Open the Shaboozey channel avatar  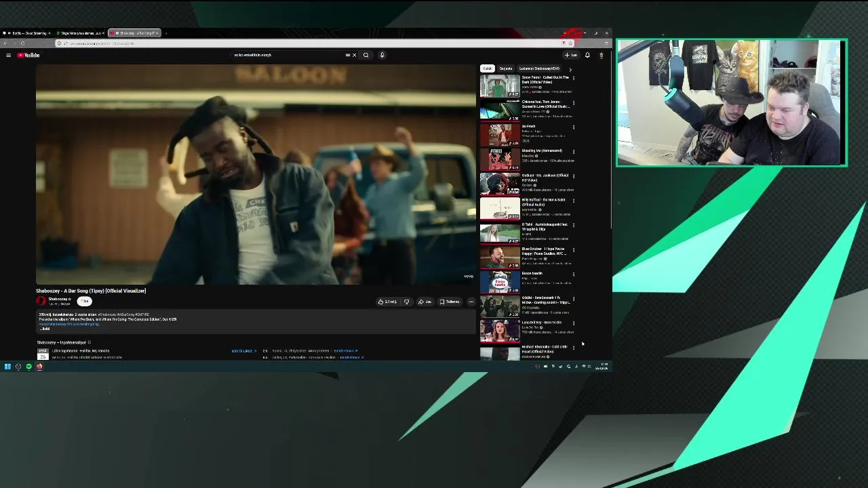coord(41,301)
